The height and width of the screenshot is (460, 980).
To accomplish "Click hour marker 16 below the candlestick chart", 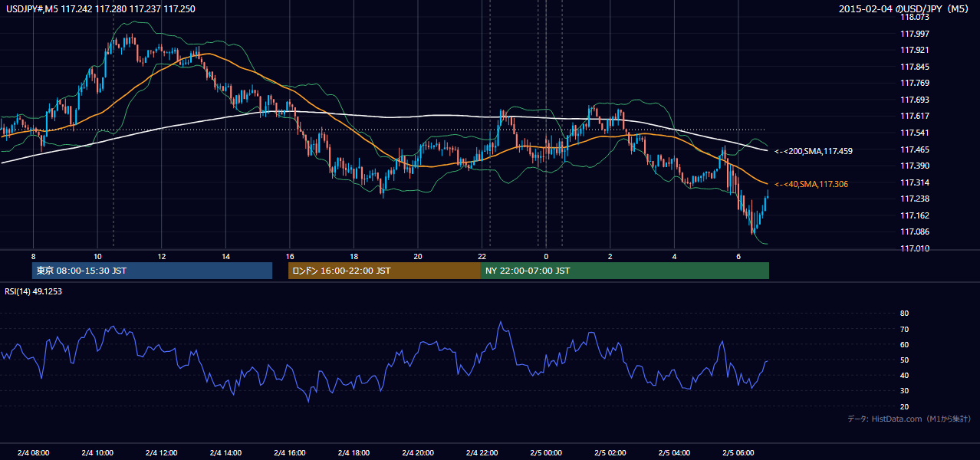I will pyautogui.click(x=290, y=255).
